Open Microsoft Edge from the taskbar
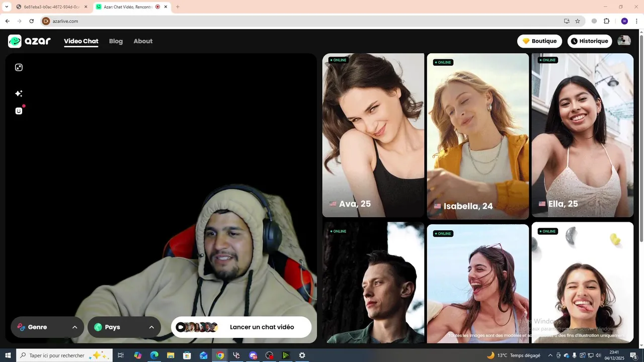This screenshot has height=362, width=644. (x=154, y=355)
